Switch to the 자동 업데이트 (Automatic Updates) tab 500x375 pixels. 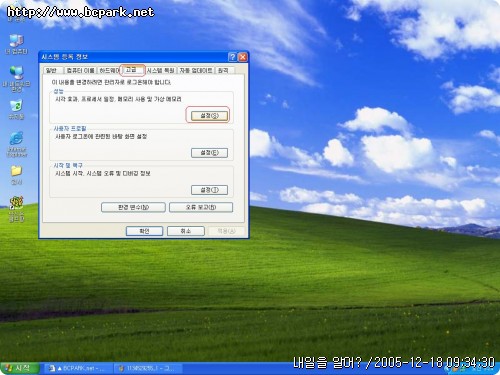pyautogui.click(x=196, y=71)
